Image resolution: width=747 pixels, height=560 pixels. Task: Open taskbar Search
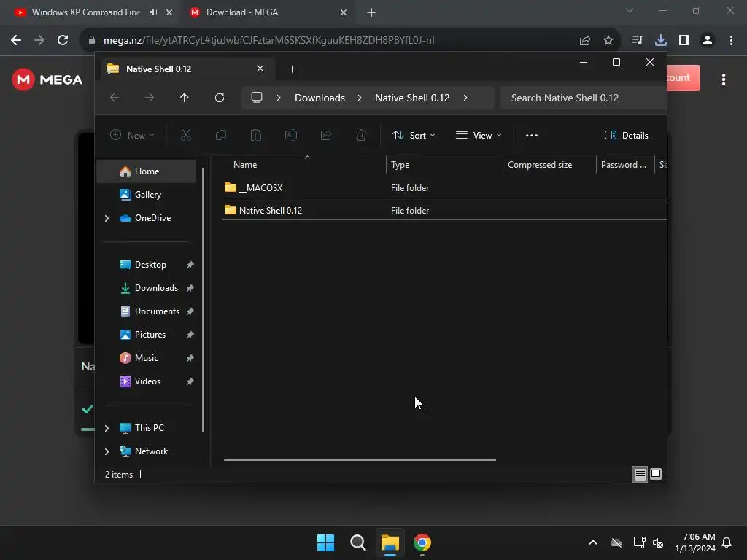click(357, 542)
